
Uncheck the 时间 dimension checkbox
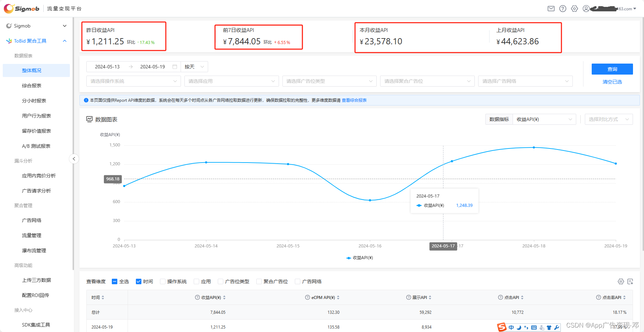[x=139, y=281]
